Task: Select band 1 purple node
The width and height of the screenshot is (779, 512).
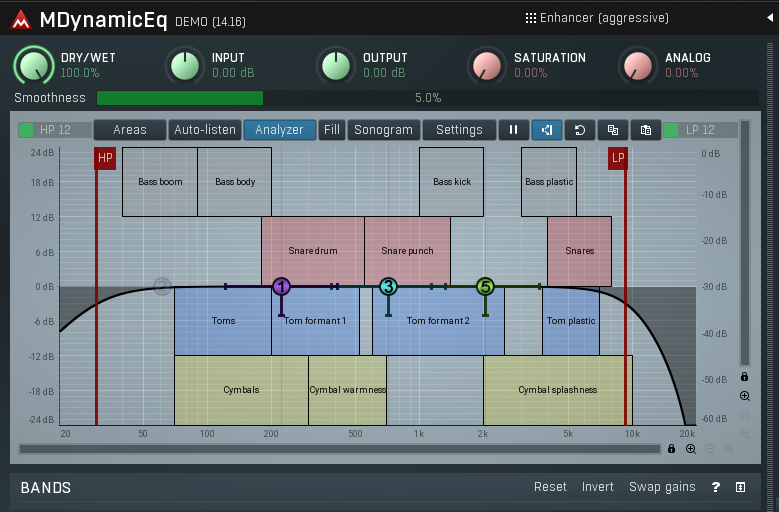Action: pos(281,287)
